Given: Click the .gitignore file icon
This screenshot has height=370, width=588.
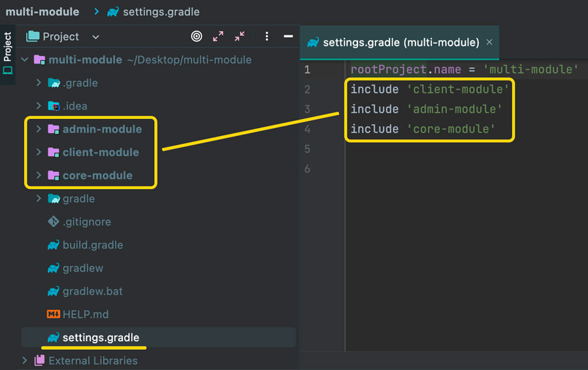Looking at the screenshot, I should 54,222.
